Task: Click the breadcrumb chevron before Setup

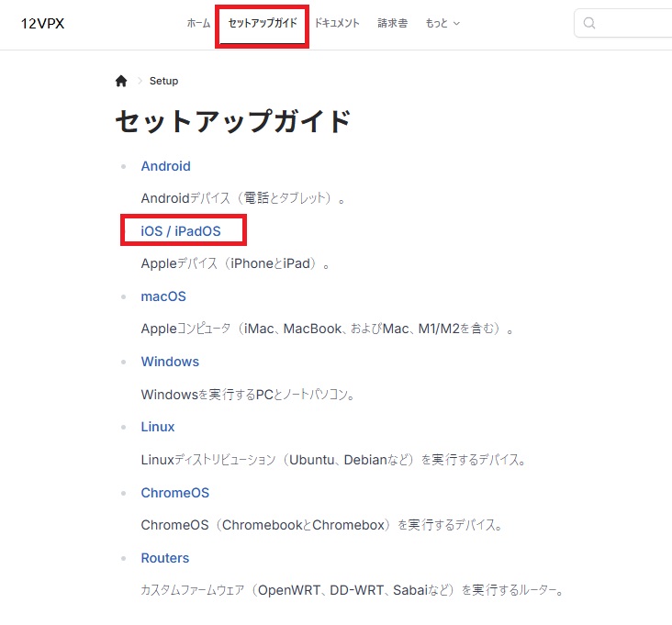Action: [x=140, y=81]
